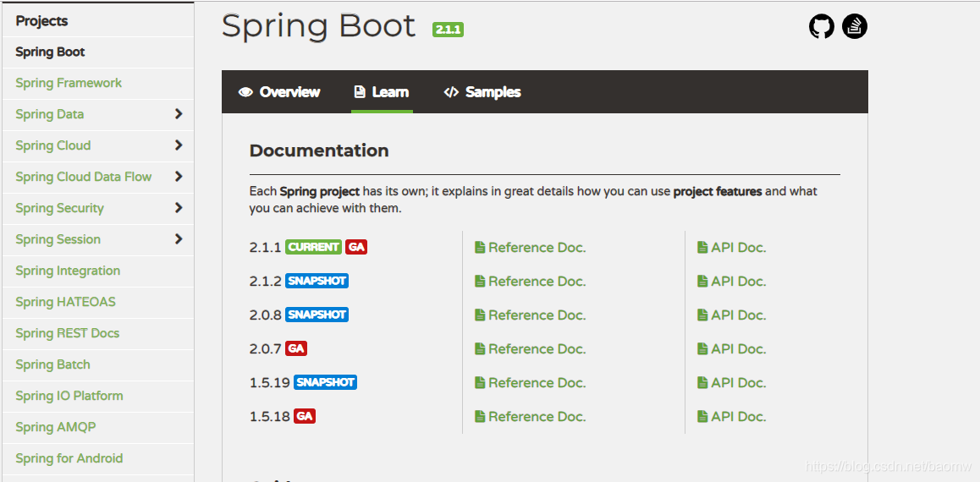980x482 pixels.
Task: Open Reference Doc. for 2.1.2 snapshot
Action: [x=530, y=281]
